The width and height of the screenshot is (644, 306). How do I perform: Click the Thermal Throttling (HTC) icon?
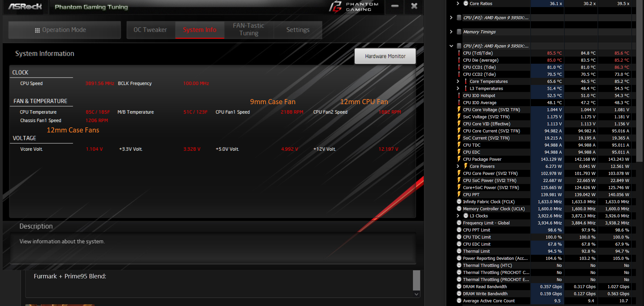459,265
